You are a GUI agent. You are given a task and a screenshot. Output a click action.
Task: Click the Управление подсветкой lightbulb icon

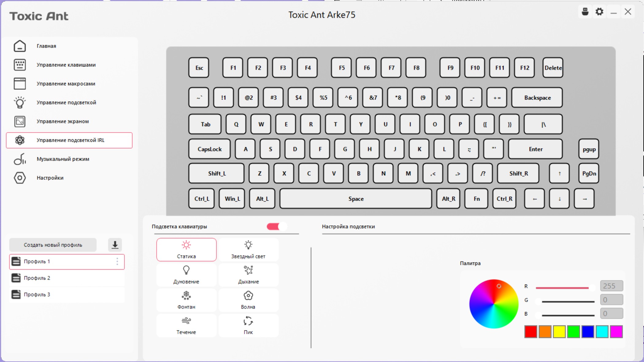tap(20, 102)
